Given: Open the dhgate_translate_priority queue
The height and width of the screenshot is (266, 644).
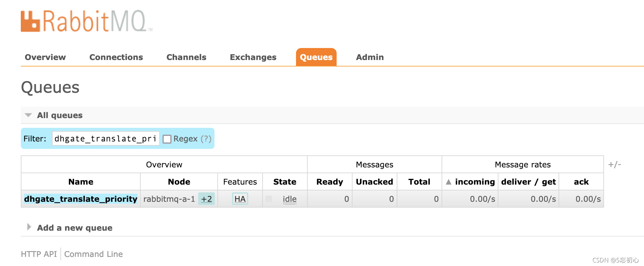Looking at the screenshot, I should coord(81,199).
